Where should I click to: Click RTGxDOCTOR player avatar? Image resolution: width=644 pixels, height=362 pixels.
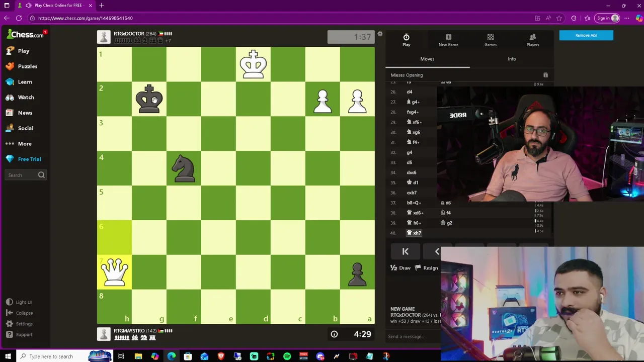click(104, 37)
